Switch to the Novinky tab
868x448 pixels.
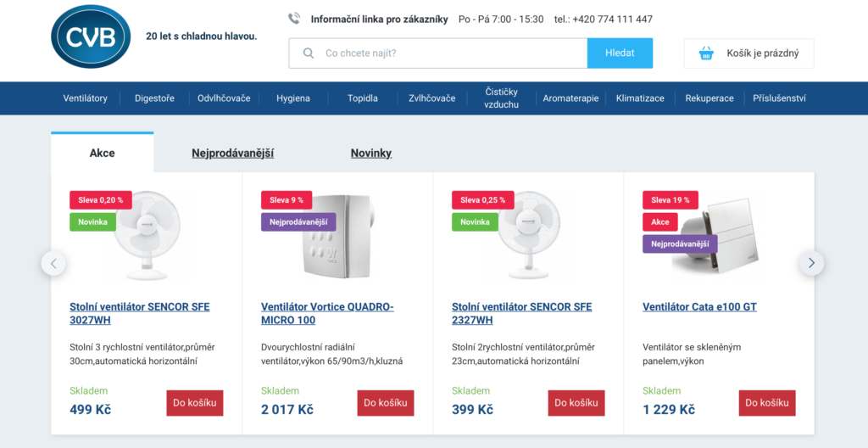(371, 153)
